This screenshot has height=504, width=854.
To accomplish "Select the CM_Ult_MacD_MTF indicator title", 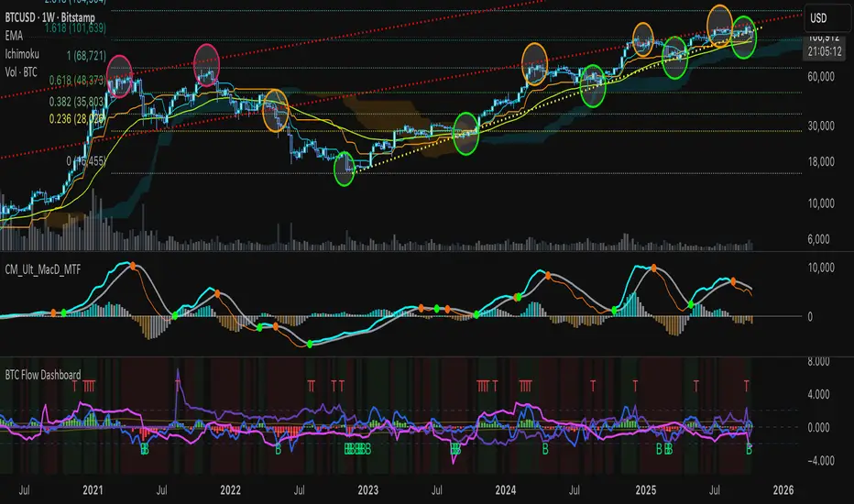I will (x=43, y=269).
